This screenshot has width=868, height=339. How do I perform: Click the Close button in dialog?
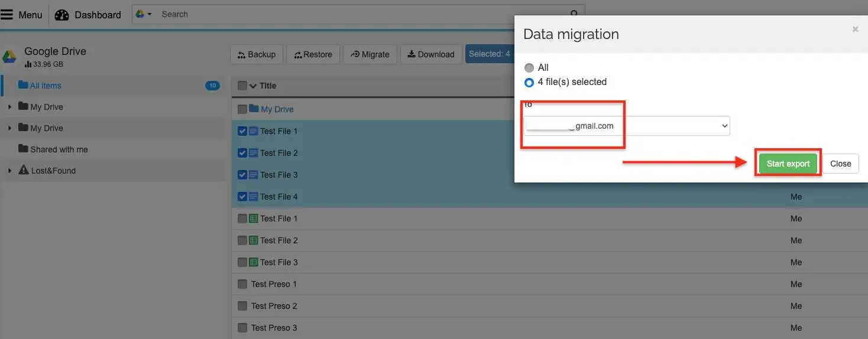(x=840, y=164)
